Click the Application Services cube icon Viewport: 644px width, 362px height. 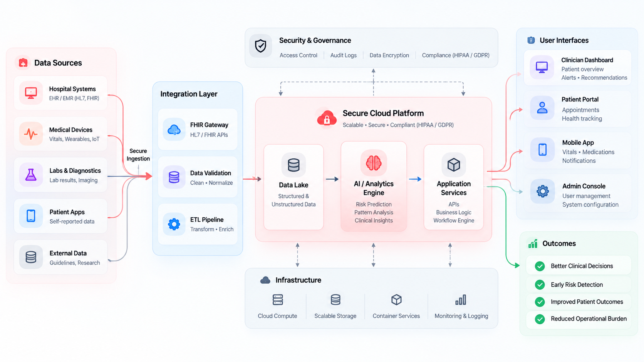(x=454, y=165)
